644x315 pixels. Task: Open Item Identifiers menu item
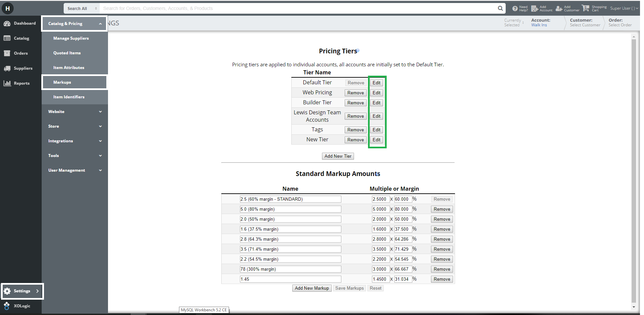tap(69, 97)
